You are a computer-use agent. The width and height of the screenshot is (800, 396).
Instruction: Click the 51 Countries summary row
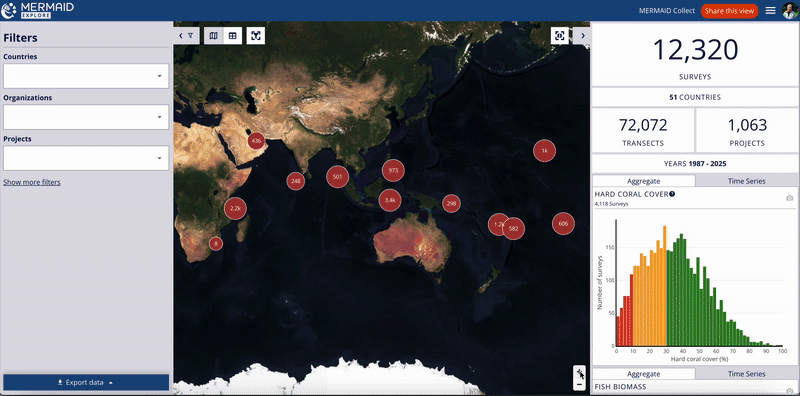[695, 97]
